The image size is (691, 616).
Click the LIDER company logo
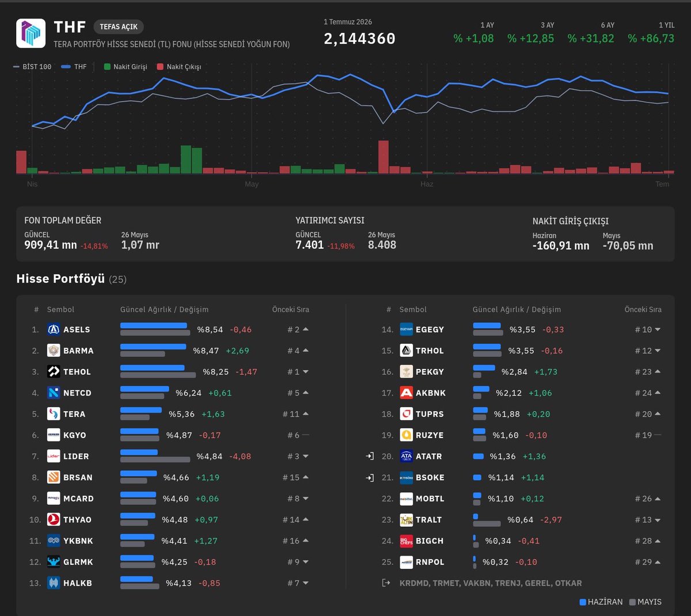pyautogui.click(x=54, y=456)
